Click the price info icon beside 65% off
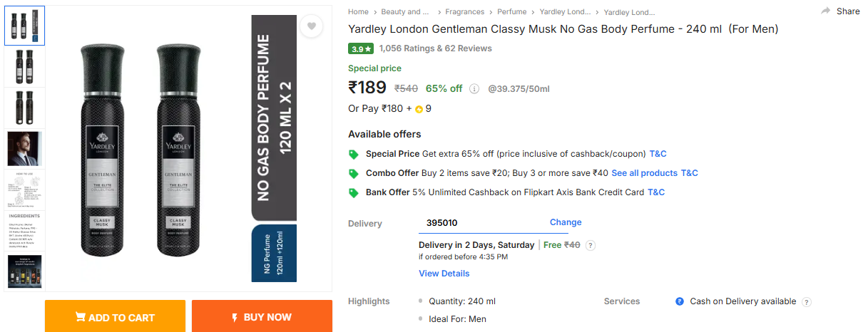Screen dimensions: 868x332 tap(474, 89)
